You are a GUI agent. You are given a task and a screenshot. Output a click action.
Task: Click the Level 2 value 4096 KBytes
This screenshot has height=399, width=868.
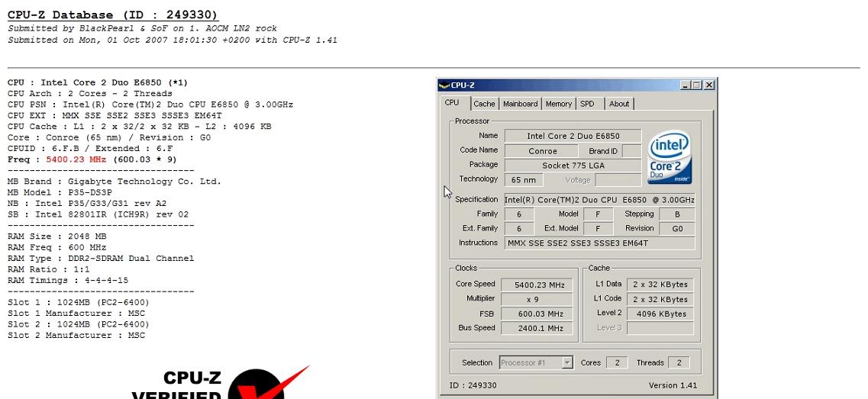point(660,314)
